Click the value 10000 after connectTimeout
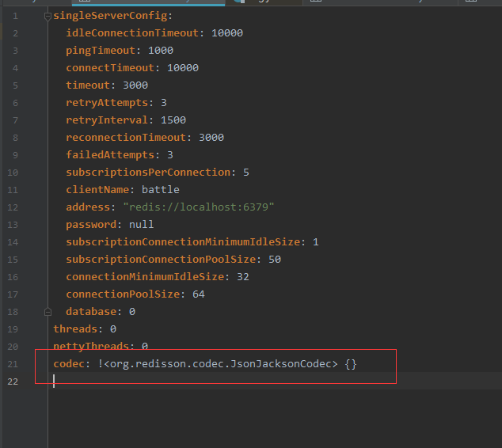Viewport: 502px width, 448px height. click(183, 68)
